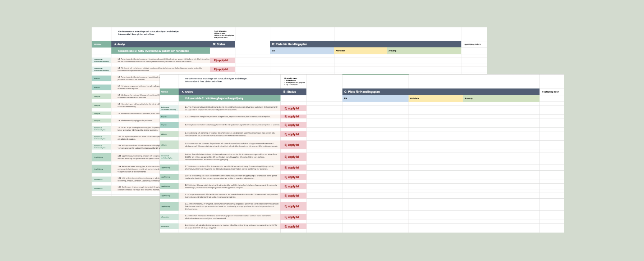Open the status cell on row 2.9

[293, 186]
